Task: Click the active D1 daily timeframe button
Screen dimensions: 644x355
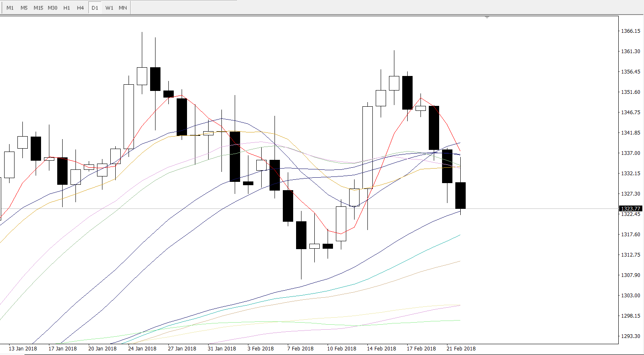Action: tap(95, 8)
